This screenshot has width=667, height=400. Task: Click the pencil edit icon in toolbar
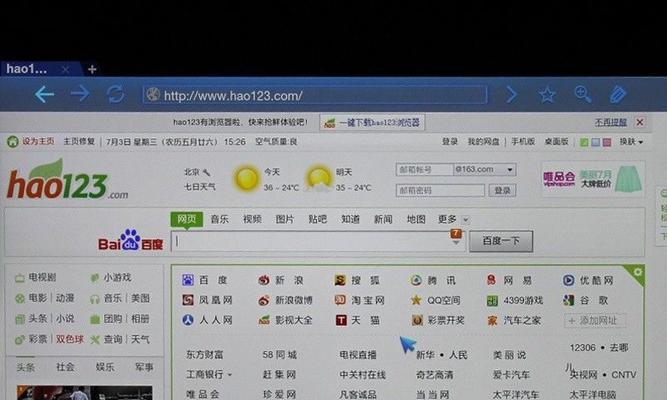tap(618, 94)
